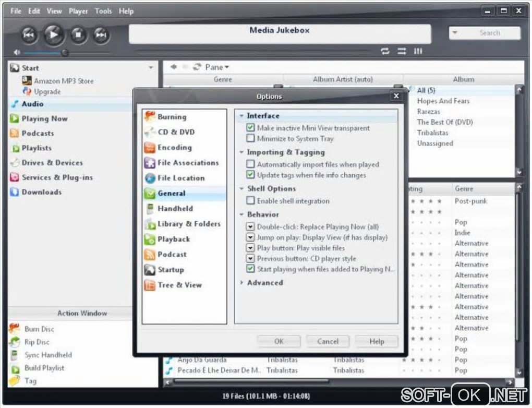Viewport: 532px width, 408px height.
Task: Open Previous button CD player style dropdown
Action: (x=250, y=258)
